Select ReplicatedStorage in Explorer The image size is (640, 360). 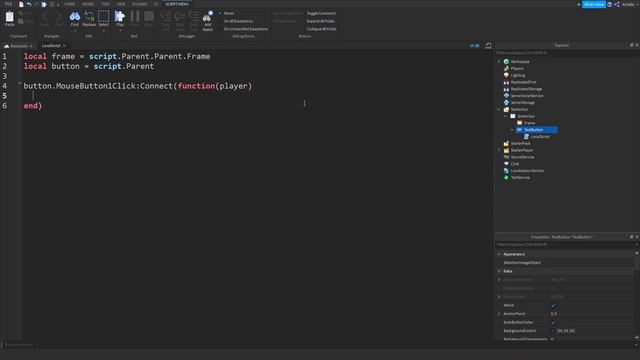pyautogui.click(x=527, y=89)
